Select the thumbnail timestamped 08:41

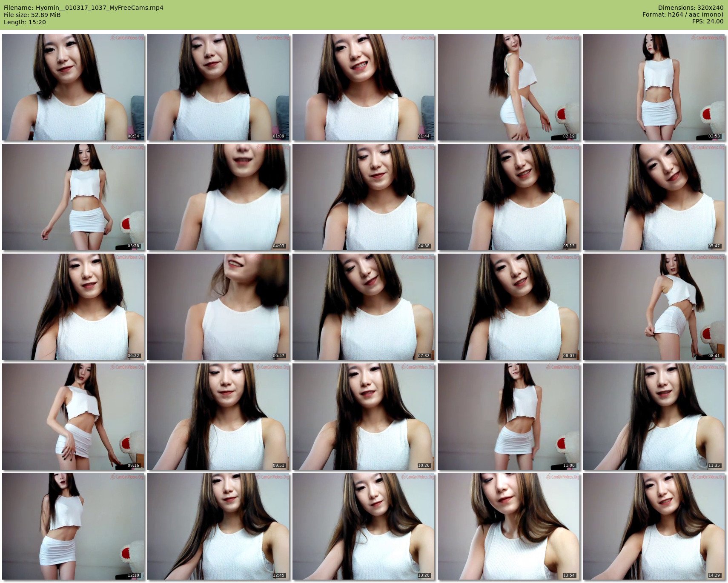pyautogui.click(x=654, y=307)
